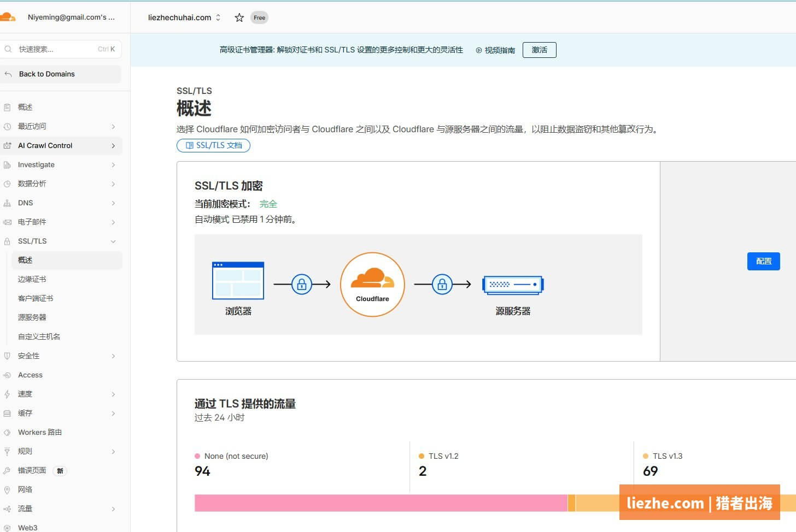796x532 pixels.
Task: Click the 过去 24 小时 text
Action: pyautogui.click(x=220, y=417)
